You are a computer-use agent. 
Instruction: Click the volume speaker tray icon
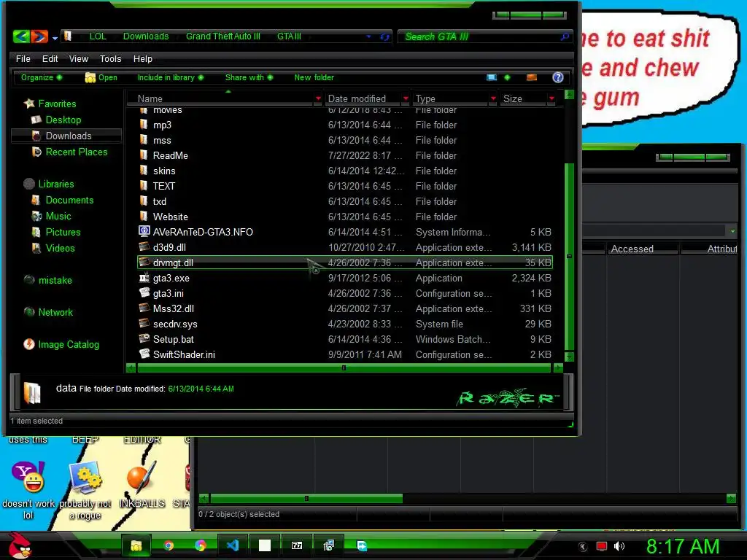coord(619,546)
